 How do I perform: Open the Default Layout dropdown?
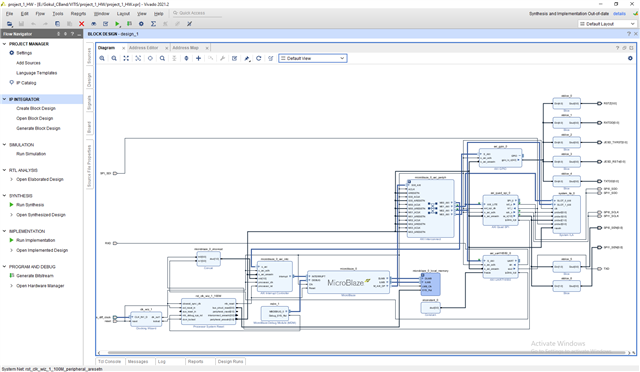[x=607, y=24]
